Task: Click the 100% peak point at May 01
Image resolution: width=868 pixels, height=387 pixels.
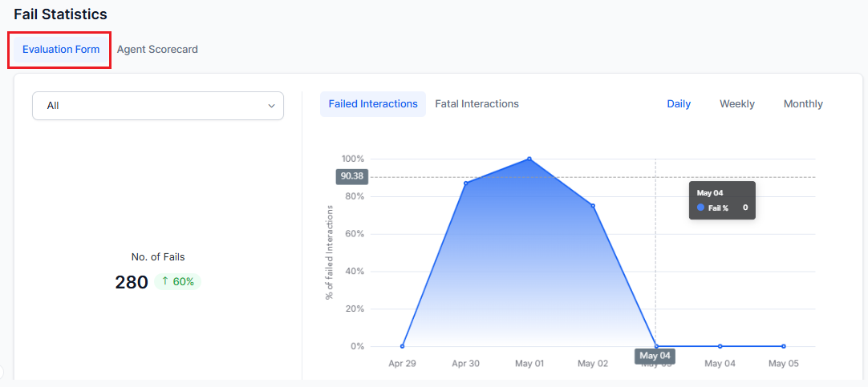Action: tap(529, 159)
